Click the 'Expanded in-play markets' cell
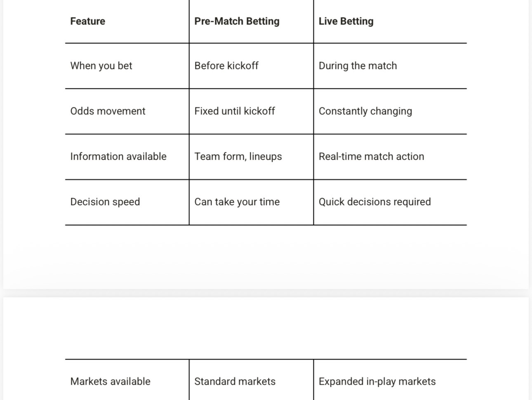Screen dimensions: 532x400 click(x=377, y=381)
